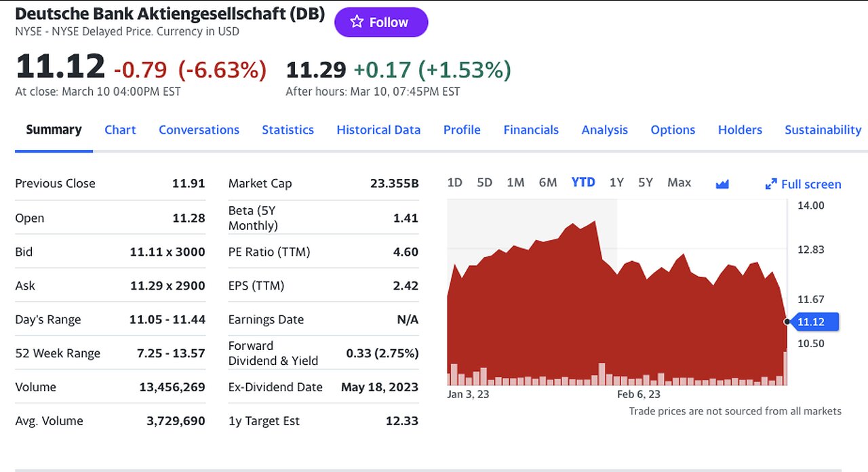Open the Statistics tab
The image size is (868, 472).
[288, 130]
